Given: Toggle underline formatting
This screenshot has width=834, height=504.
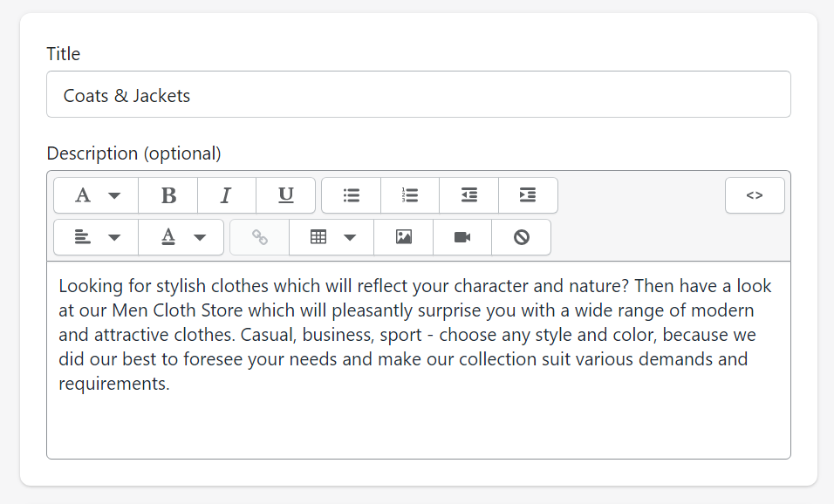Looking at the screenshot, I should pos(285,195).
